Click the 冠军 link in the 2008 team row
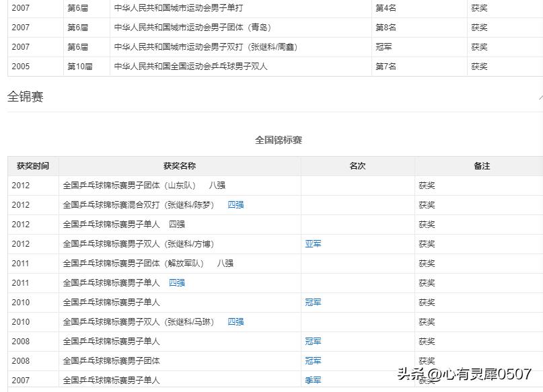 point(313,361)
